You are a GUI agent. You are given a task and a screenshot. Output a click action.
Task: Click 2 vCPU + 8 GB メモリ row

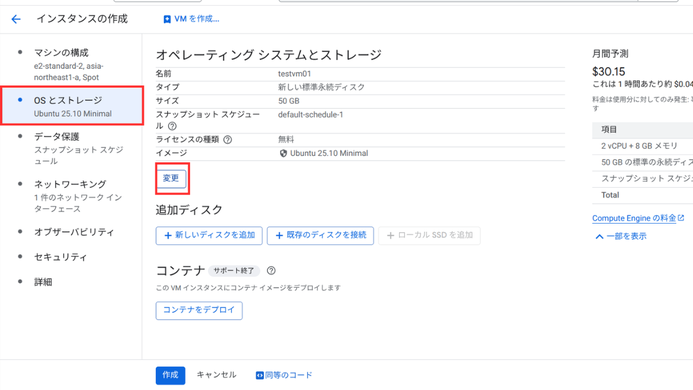(x=643, y=146)
